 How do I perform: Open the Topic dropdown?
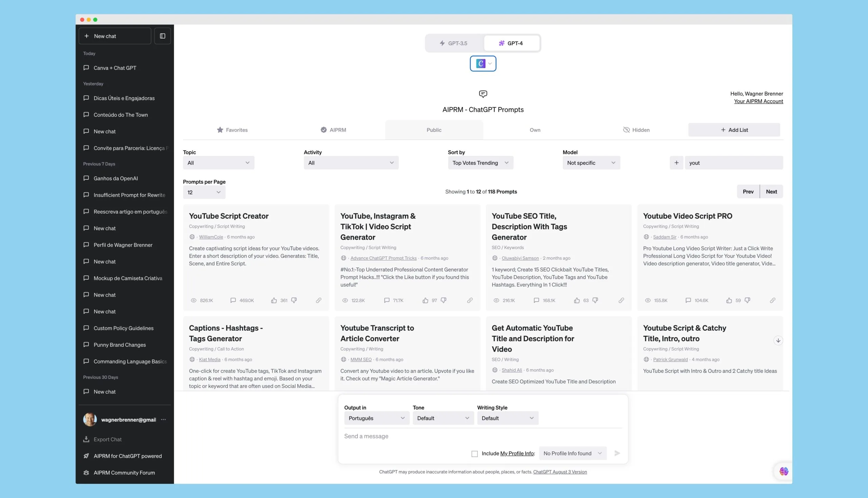pos(219,163)
